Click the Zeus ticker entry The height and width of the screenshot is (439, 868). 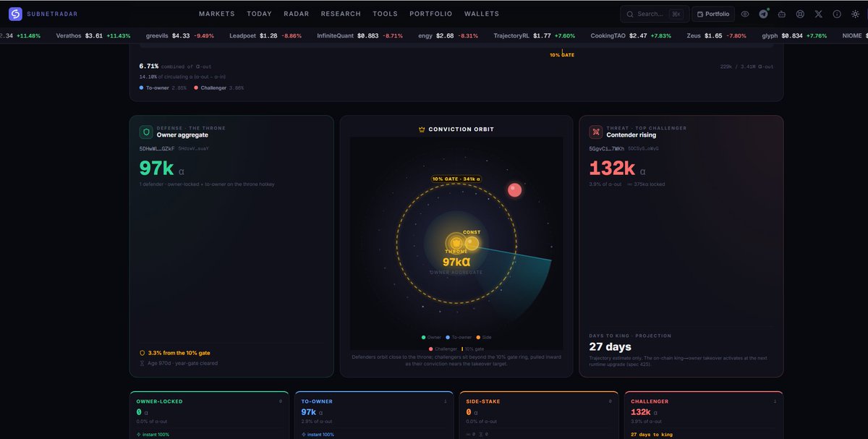(717, 35)
